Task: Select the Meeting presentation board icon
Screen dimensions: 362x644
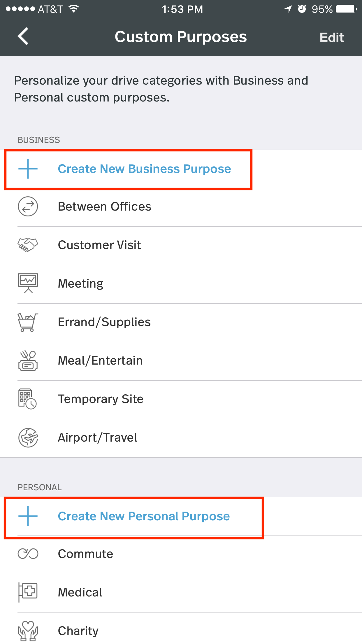Action: coord(28,283)
